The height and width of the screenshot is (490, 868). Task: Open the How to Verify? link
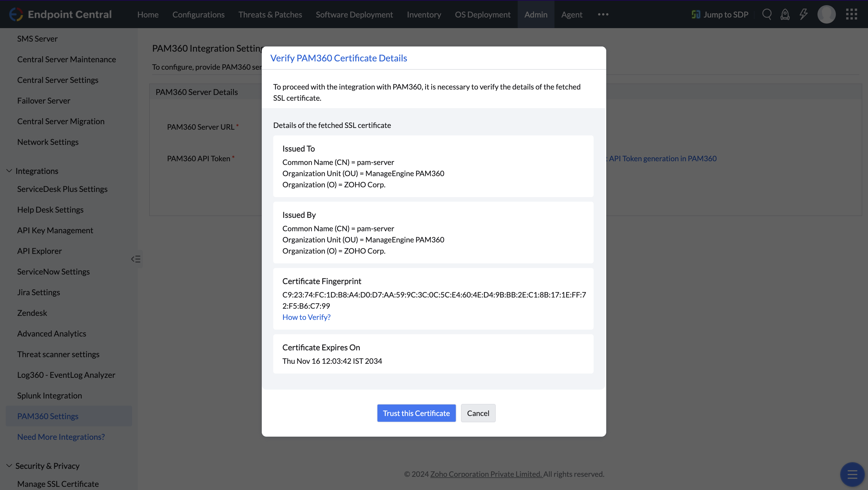point(306,317)
